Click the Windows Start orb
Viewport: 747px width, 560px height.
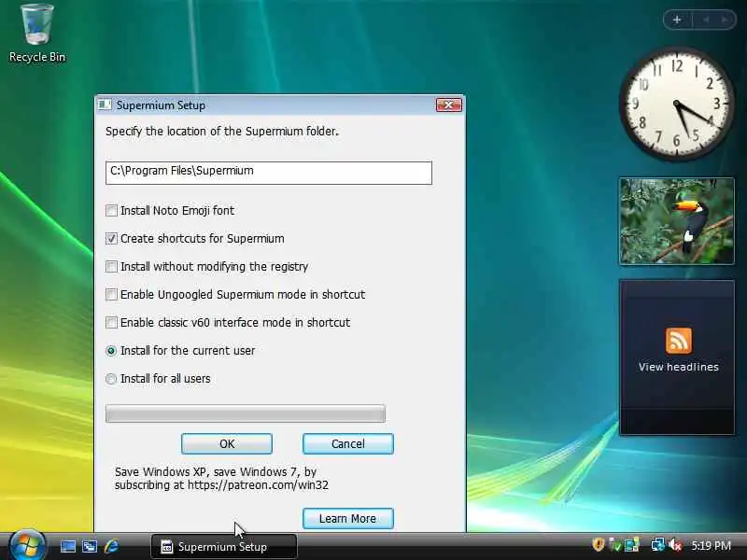27,546
